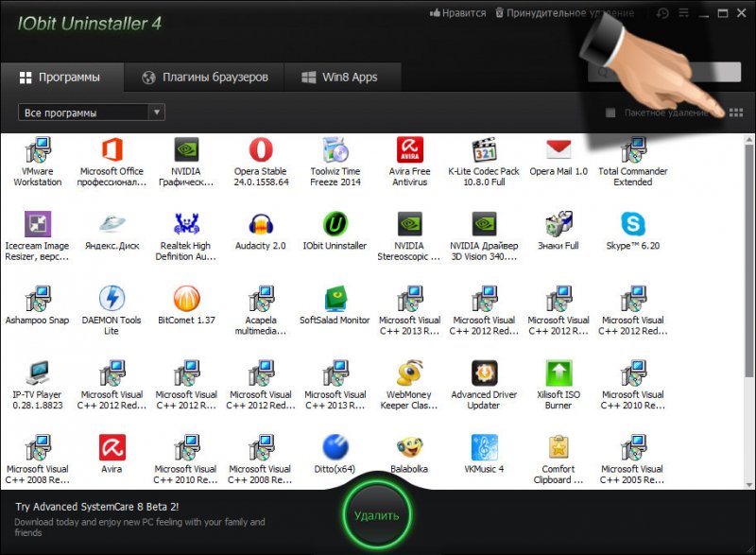
Task: Open the uninstall history icon in title bar
Action: [662, 13]
